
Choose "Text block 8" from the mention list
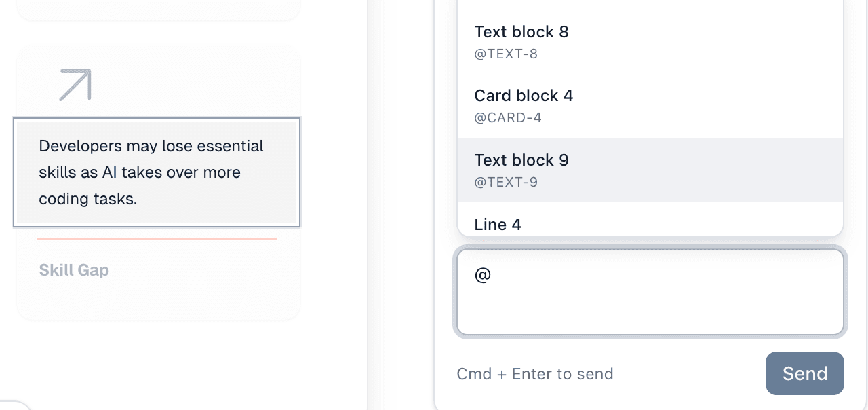point(521,32)
